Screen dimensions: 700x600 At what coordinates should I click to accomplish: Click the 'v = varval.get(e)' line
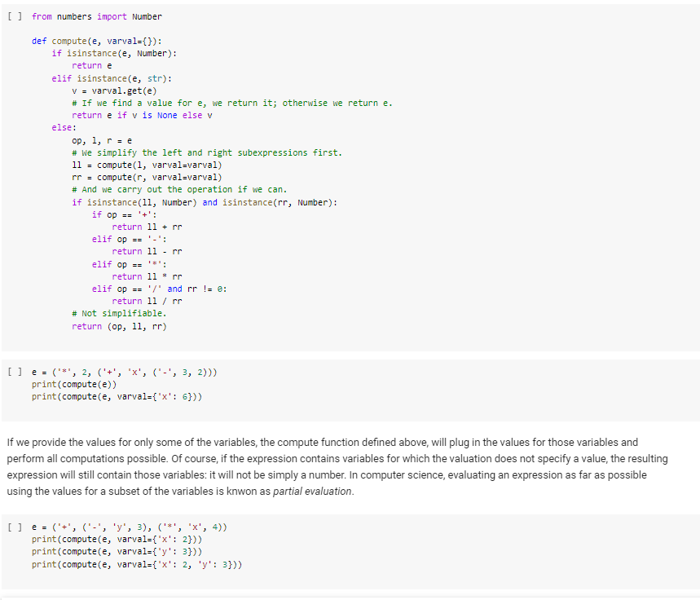(x=114, y=91)
